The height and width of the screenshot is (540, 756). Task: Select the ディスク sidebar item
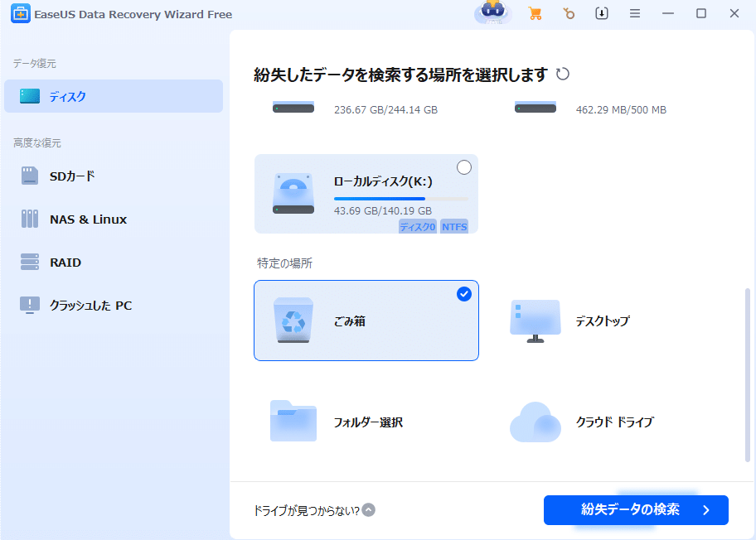(x=114, y=96)
